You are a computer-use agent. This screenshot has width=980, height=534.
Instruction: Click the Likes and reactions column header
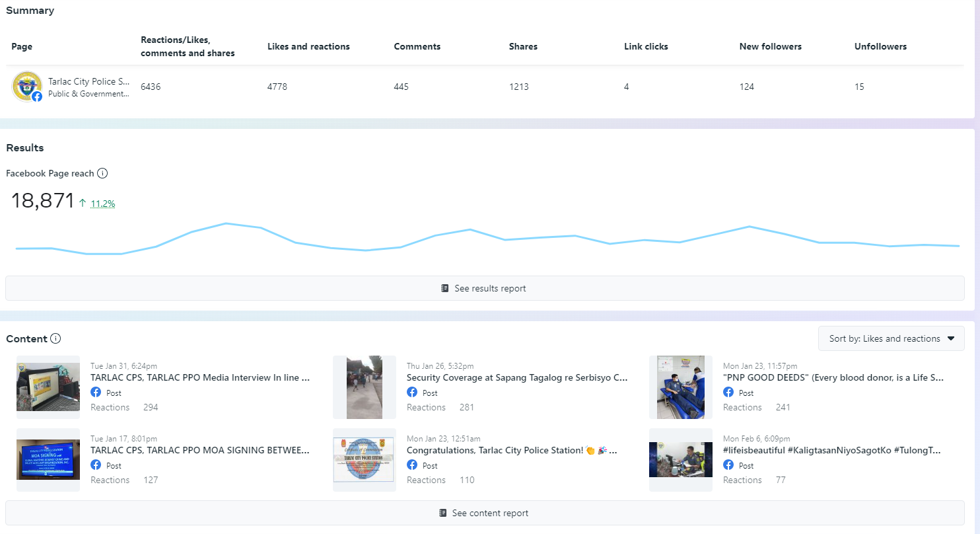(308, 47)
